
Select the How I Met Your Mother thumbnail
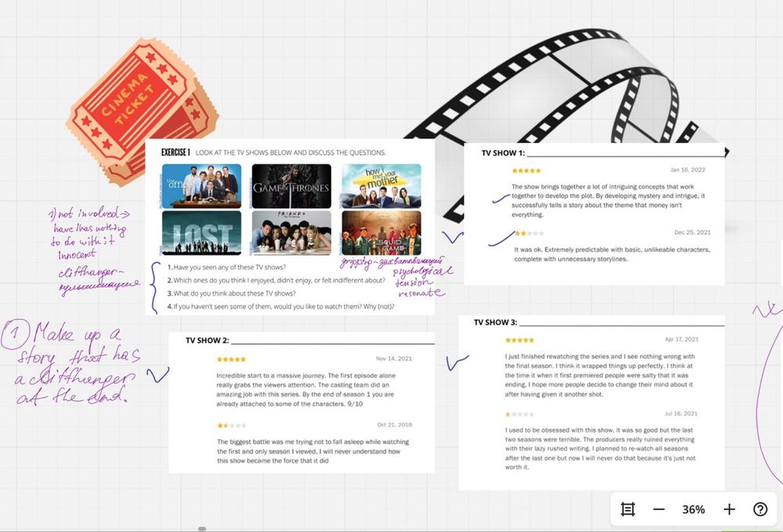point(381,185)
